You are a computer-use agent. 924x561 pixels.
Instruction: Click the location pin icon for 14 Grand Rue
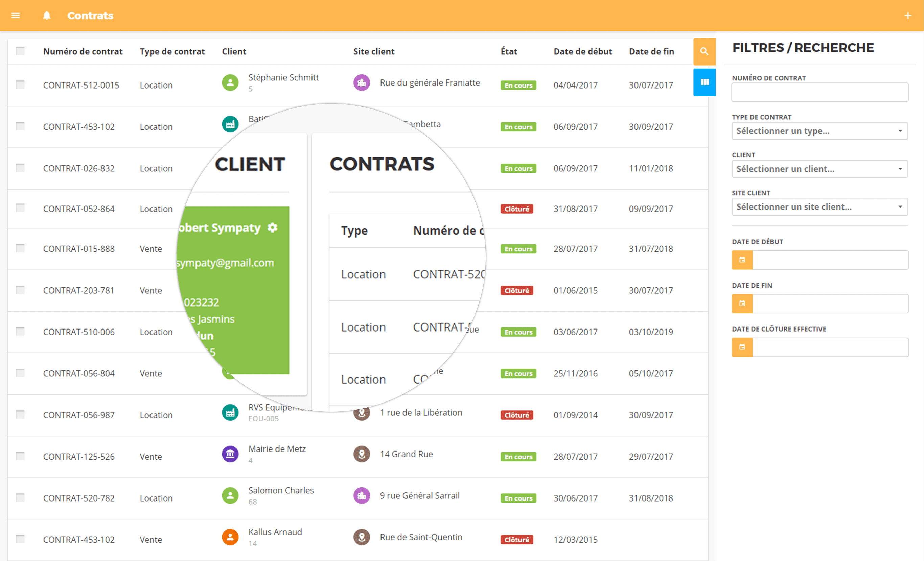point(362,454)
